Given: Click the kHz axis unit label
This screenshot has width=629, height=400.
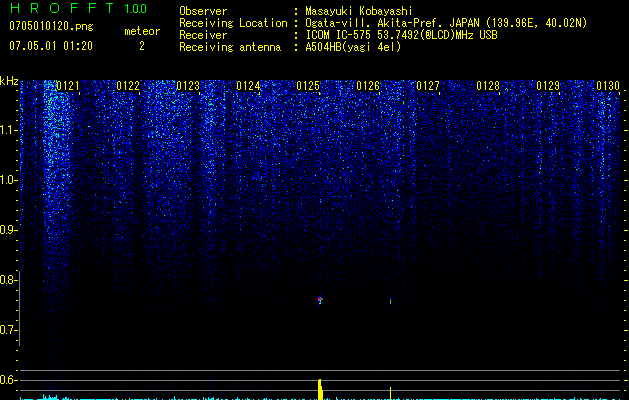Looking at the screenshot, I should tap(9, 81).
